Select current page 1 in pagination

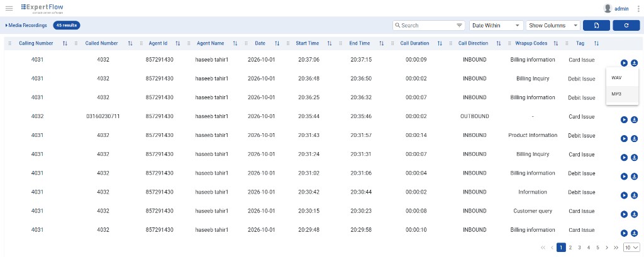point(561,248)
